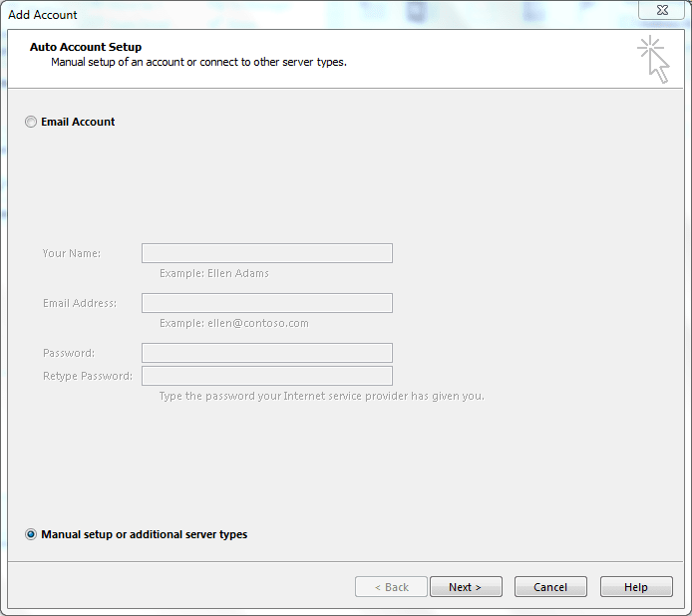Click the Password input field
Screen dimensions: 692x616
(267, 353)
